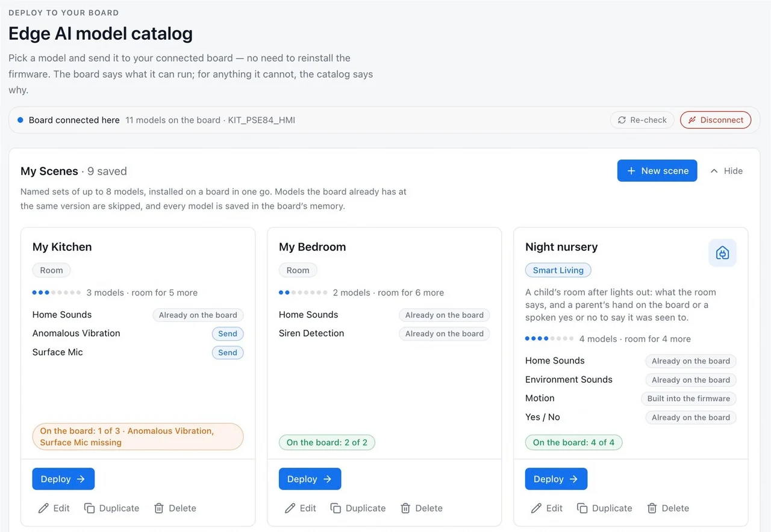771x532 pixels.
Task: Deploy the My Kitchen scene
Action: (63, 479)
